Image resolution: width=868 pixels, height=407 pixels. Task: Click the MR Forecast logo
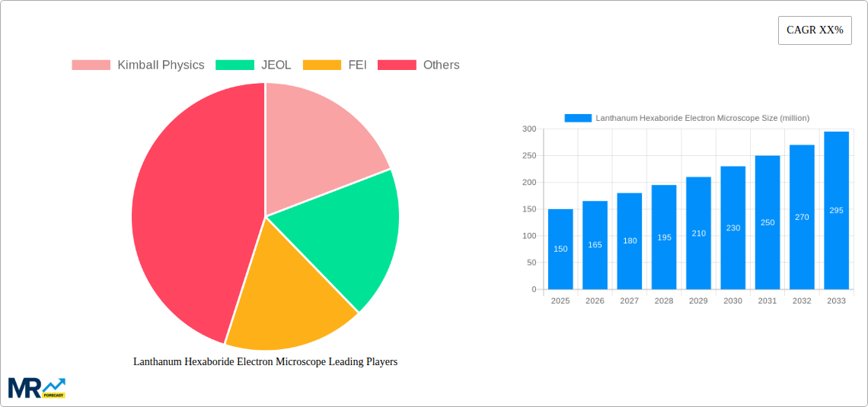[x=37, y=388]
